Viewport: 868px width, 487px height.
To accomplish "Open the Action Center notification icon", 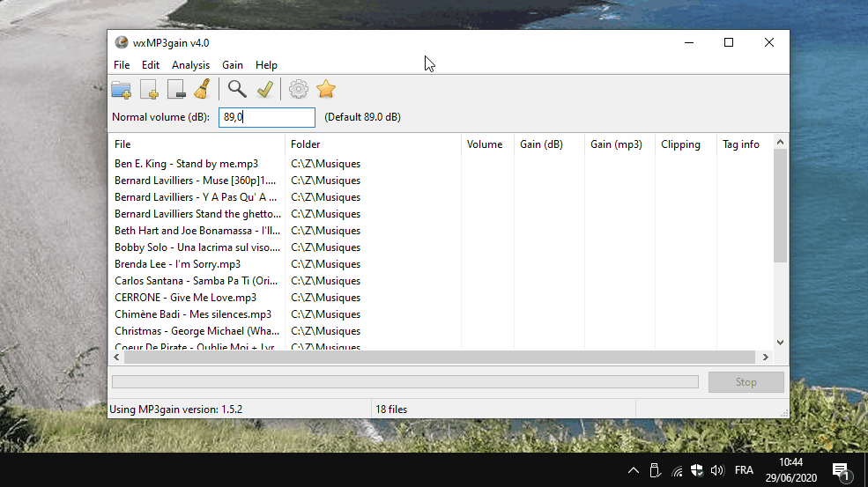I will 841,471.
